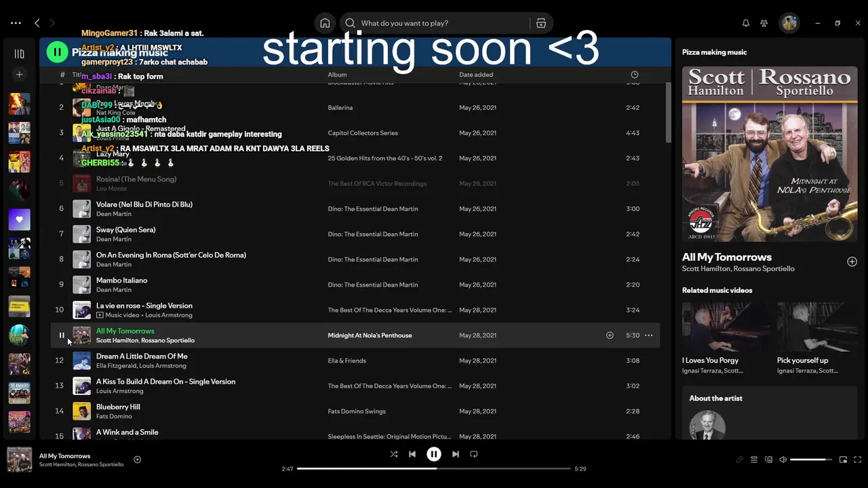Viewport: 868px width, 488px height.
Task: Sort by the Date added column header
Action: (476, 75)
